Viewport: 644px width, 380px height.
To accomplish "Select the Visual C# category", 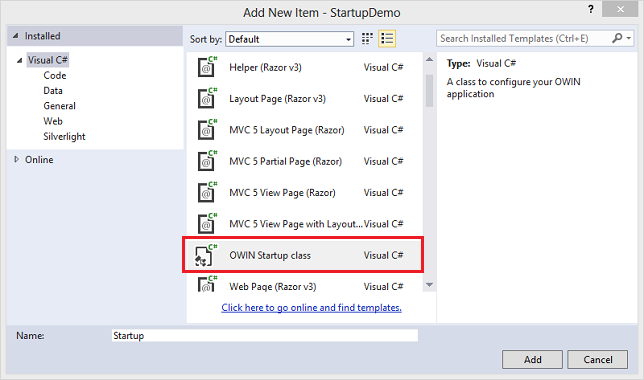I will click(48, 60).
